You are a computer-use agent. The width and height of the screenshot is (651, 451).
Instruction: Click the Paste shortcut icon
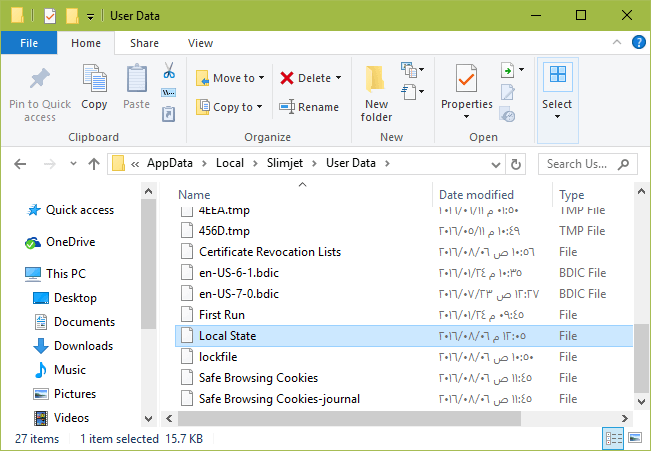(x=169, y=114)
